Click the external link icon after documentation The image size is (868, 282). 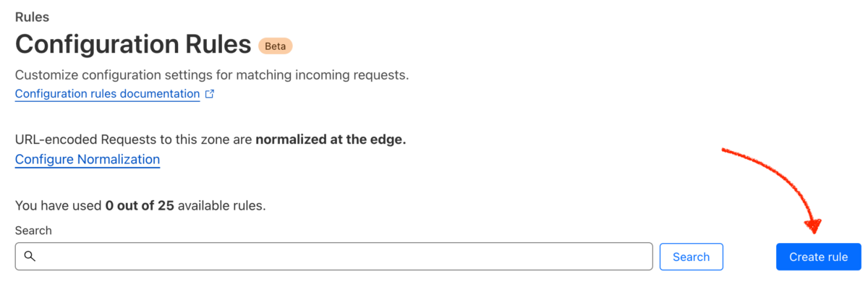click(210, 94)
